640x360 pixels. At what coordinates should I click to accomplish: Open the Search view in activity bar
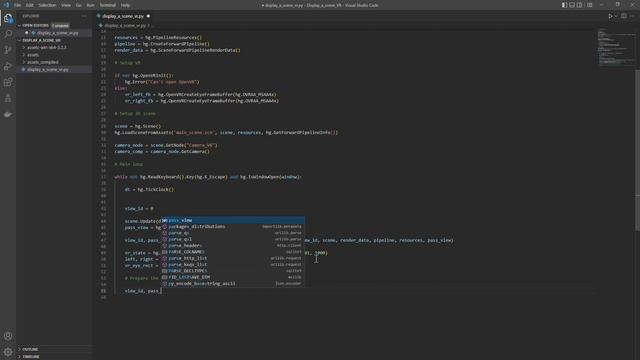[x=8, y=34]
